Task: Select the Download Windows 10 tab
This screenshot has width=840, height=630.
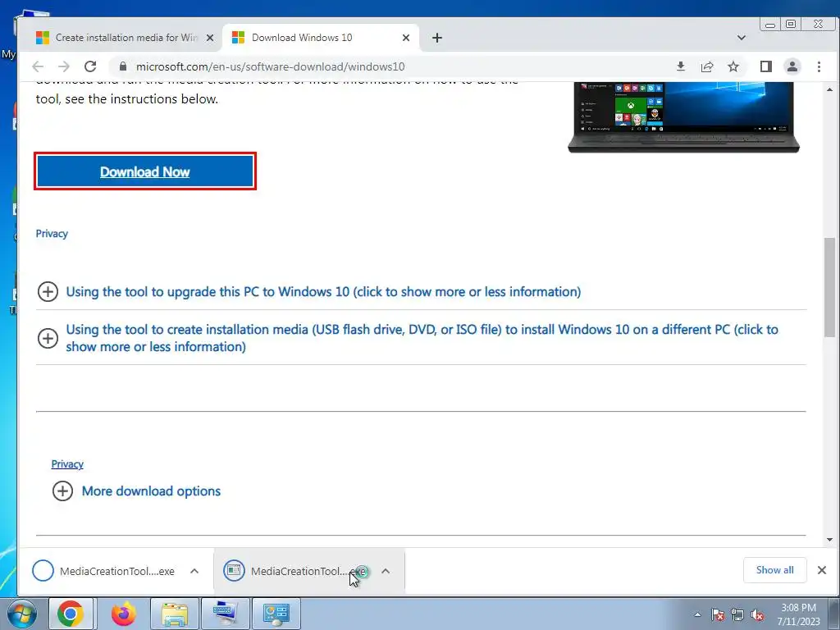Action: point(320,38)
